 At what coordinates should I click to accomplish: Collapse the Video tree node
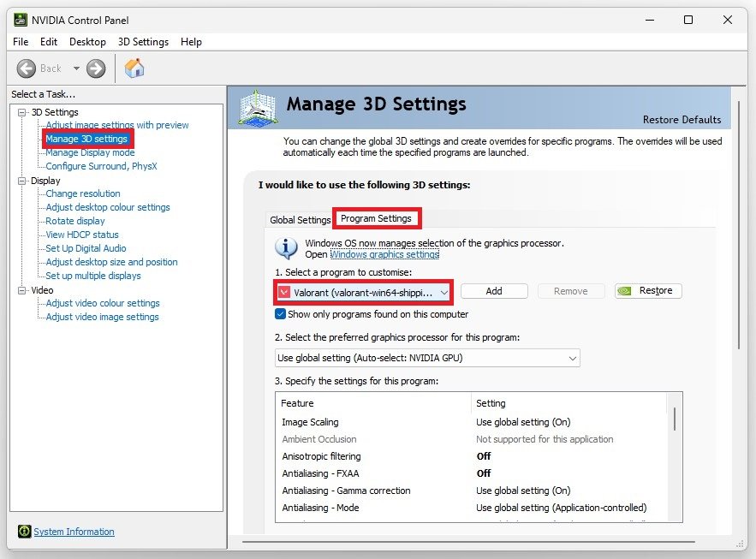[x=22, y=290]
